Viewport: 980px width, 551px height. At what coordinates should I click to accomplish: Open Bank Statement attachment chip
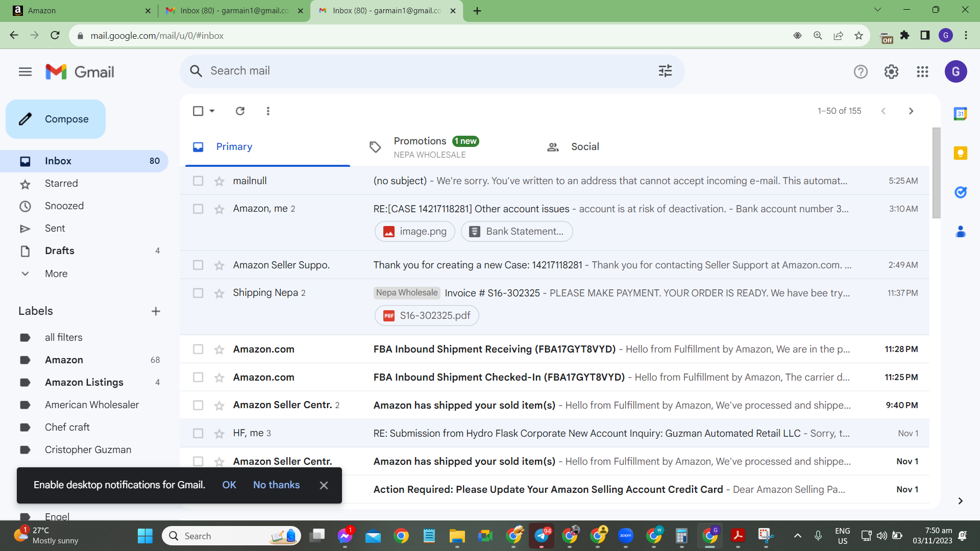click(x=517, y=232)
